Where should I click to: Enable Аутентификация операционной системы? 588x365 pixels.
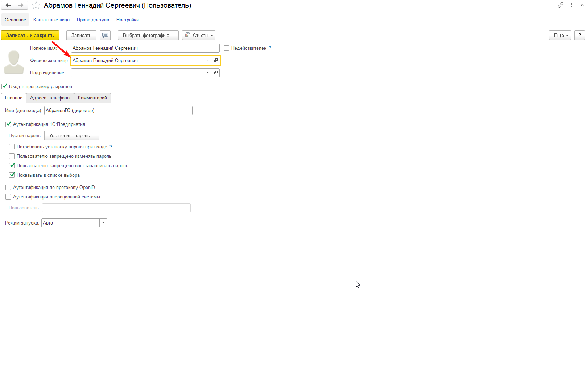click(8, 197)
